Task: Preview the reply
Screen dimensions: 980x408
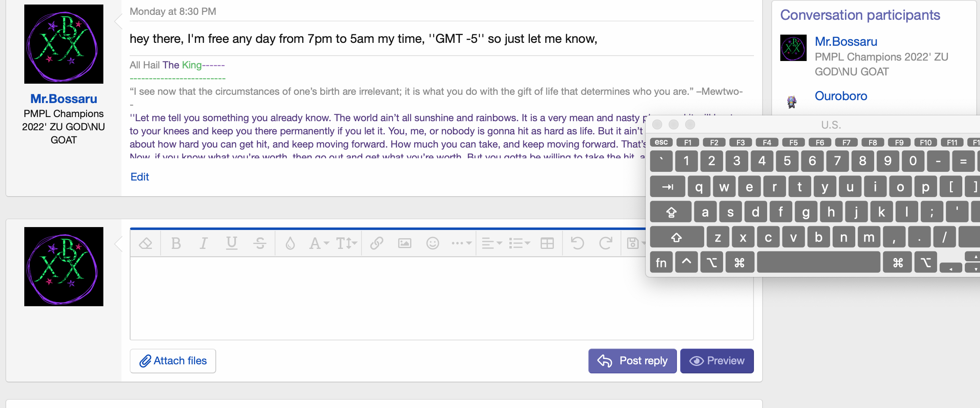Action: (x=716, y=361)
